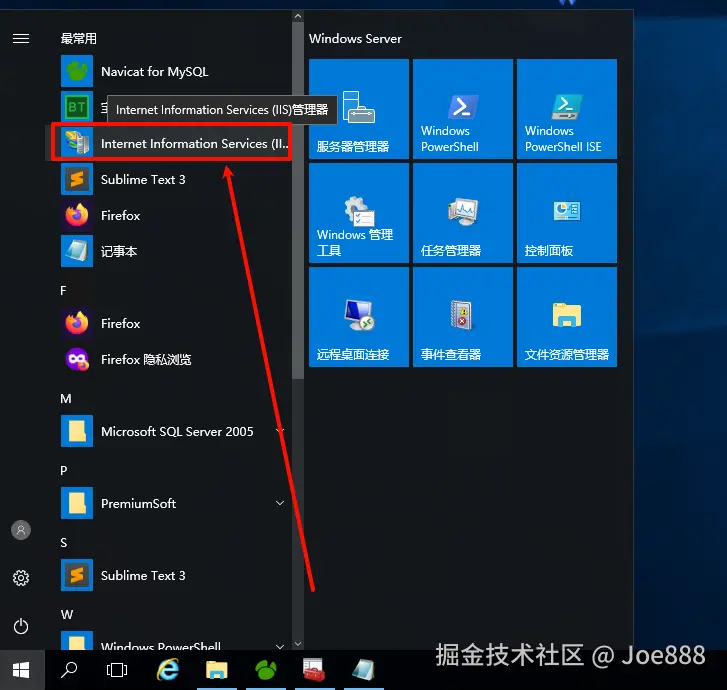The width and height of the screenshot is (727, 690).
Task: Click the app list scrollbar thumb
Action: (x=298, y=200)
